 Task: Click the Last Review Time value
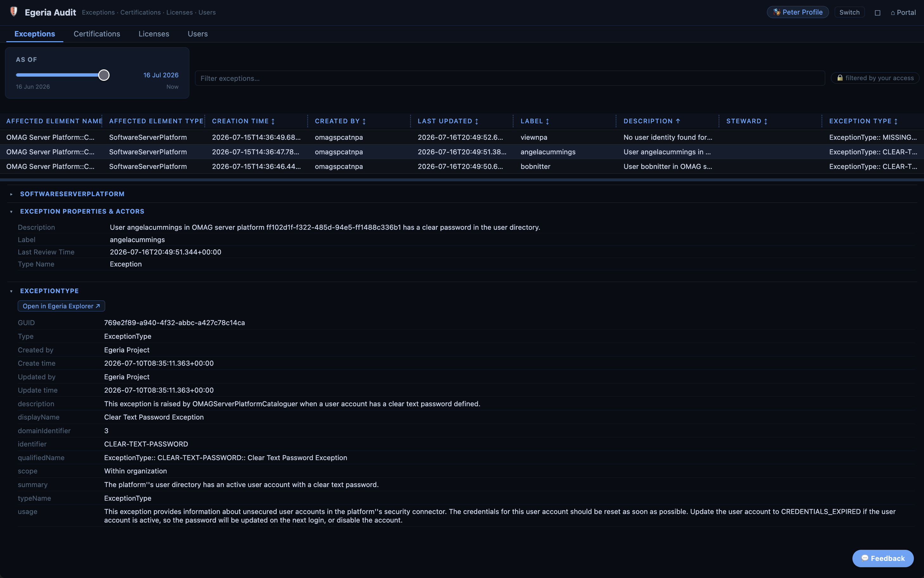tap(165, 252)
